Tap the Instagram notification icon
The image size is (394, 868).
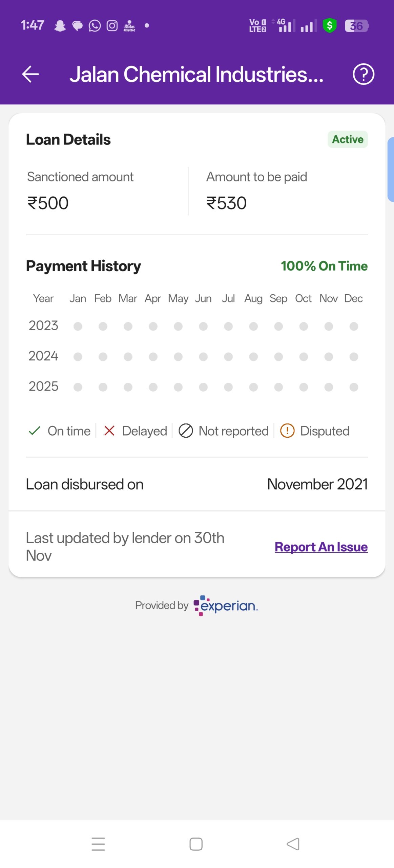click(x=112, y=26)
